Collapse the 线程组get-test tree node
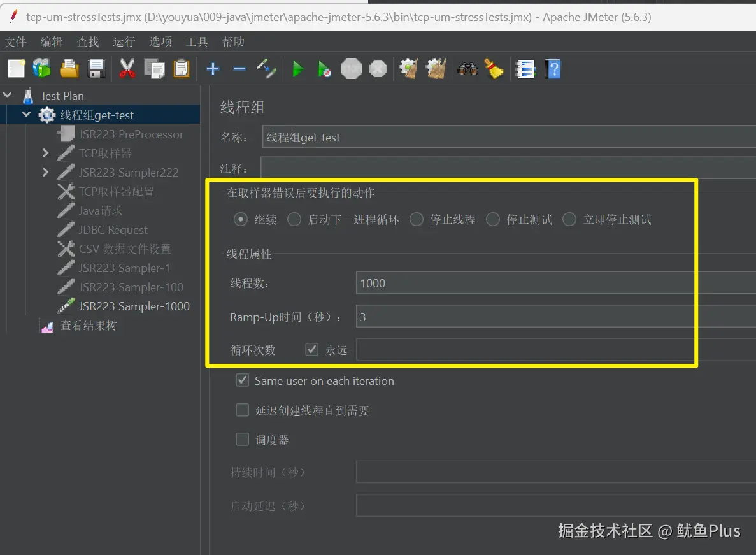Viewport: 756px width, 555px height. click(27, 115)
